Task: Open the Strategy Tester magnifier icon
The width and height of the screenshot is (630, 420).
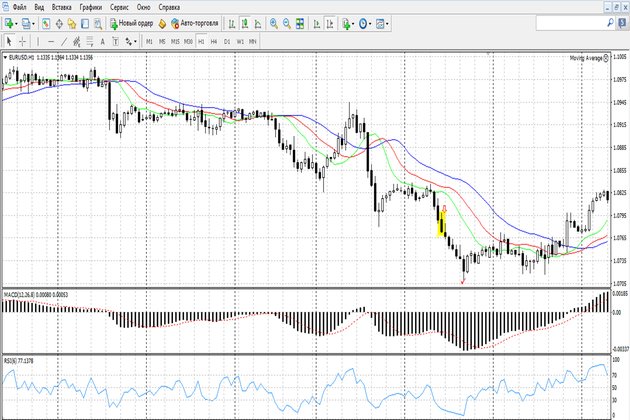Action: pyautogui.click(x=98, y=24)
